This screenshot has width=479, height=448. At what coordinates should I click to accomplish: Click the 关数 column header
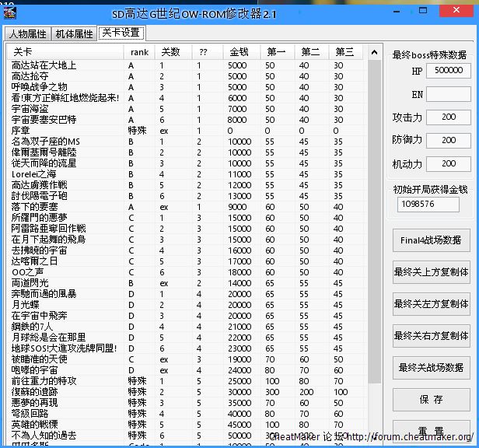click(x=170, y=52)
